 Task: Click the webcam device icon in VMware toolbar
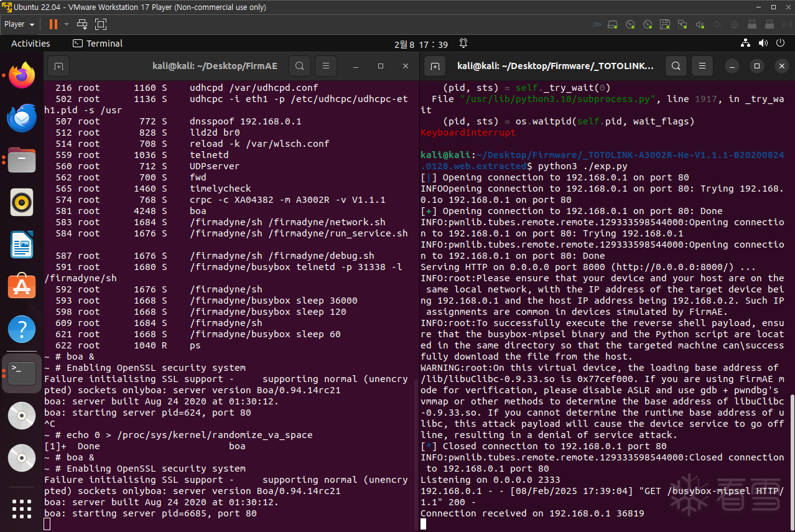point(735,24)
